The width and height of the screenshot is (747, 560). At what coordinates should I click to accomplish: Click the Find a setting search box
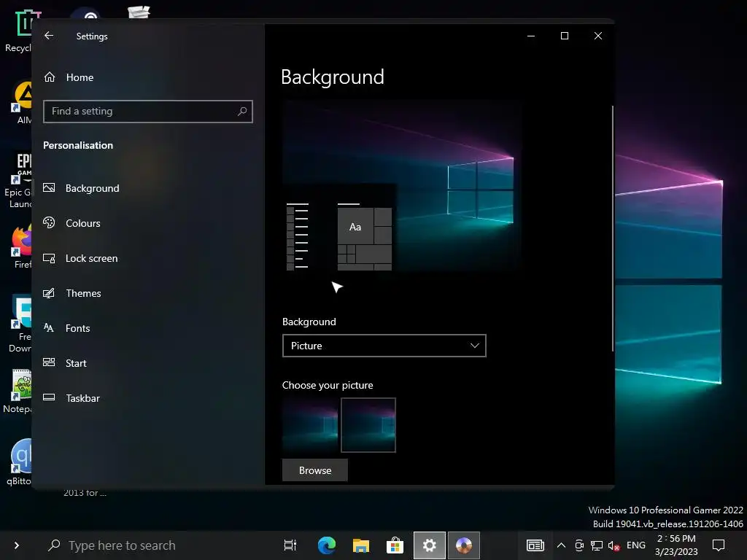click(x=147, y=112)
